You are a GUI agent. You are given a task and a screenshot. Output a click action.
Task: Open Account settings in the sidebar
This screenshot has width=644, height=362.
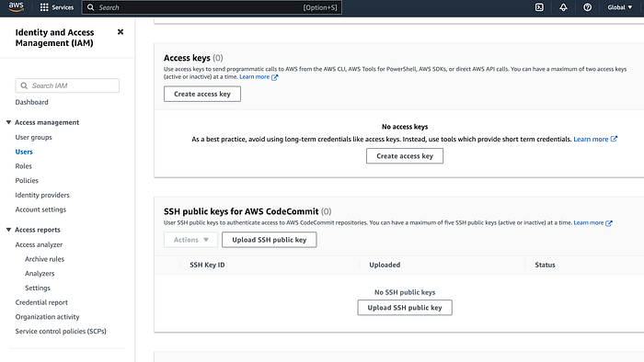coord(40,209)
